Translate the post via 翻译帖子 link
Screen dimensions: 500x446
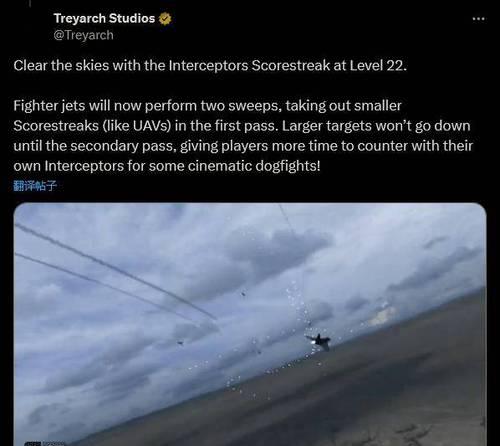(x=35, y=186)
